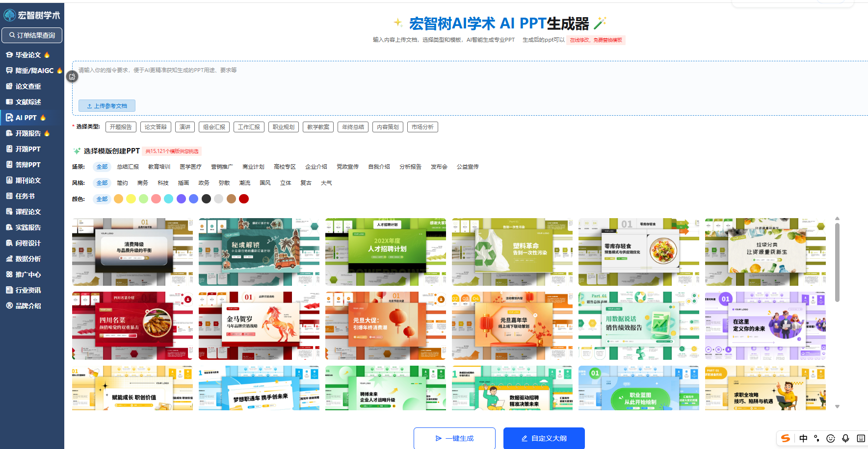Pick the yellow color swatch
This screenshot has width=868, height=449.
pyautogui.click(x=131, y=199)
